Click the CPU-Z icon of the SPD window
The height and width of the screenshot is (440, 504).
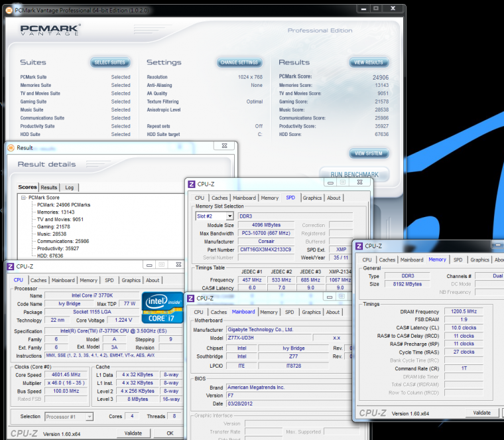click(x=191, y=184)
